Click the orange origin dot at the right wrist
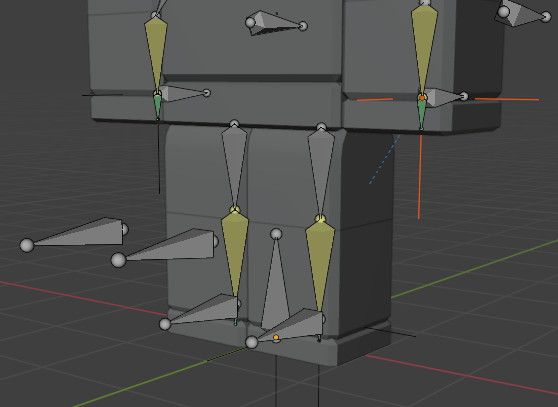The height and width of the screenshot is (407, 558). pos(422,98)
